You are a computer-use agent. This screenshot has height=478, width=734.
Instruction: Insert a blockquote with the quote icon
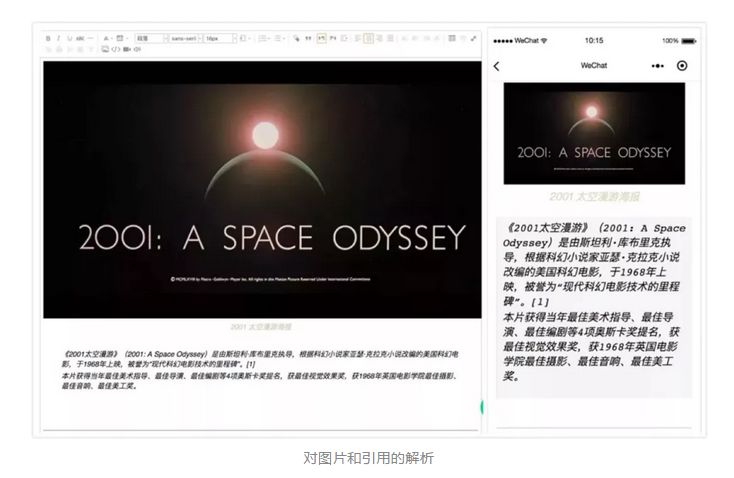click(x=308, y=38)
